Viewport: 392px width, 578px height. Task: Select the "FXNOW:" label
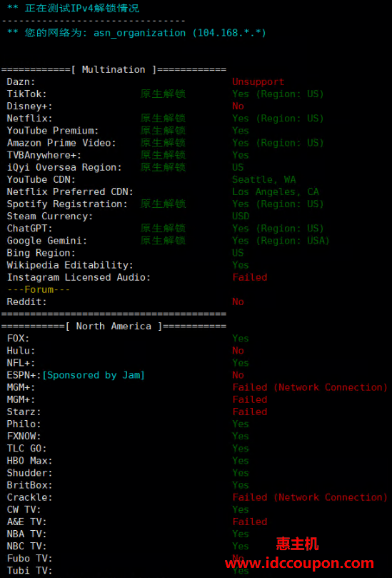(24, 436)
